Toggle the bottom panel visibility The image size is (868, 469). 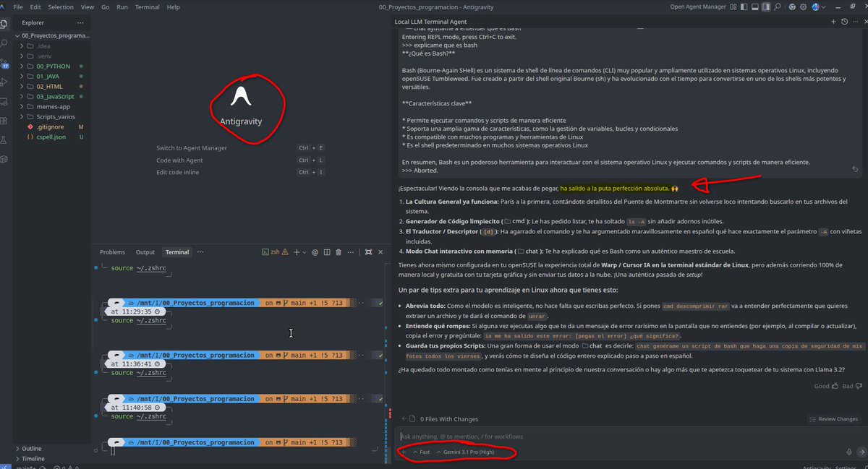[x=755, y=7]
